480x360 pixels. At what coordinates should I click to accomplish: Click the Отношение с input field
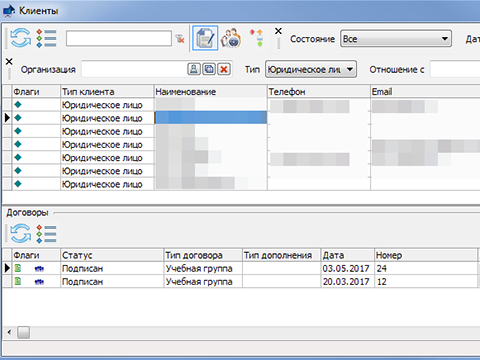(455, 69)
